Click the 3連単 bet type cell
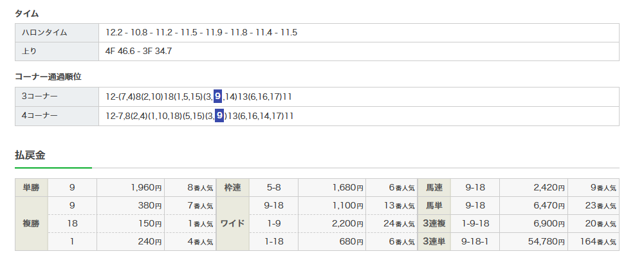This screenshot has height=258, width=644. coord(434,242)
